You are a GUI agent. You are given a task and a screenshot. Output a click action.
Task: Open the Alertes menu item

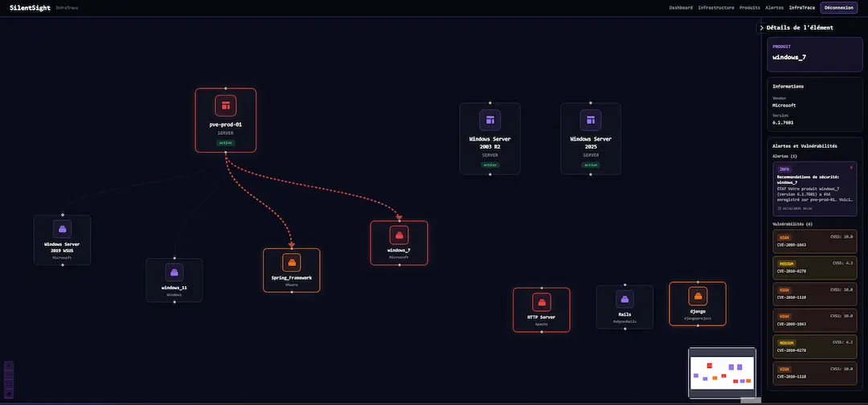coord(775,8)
